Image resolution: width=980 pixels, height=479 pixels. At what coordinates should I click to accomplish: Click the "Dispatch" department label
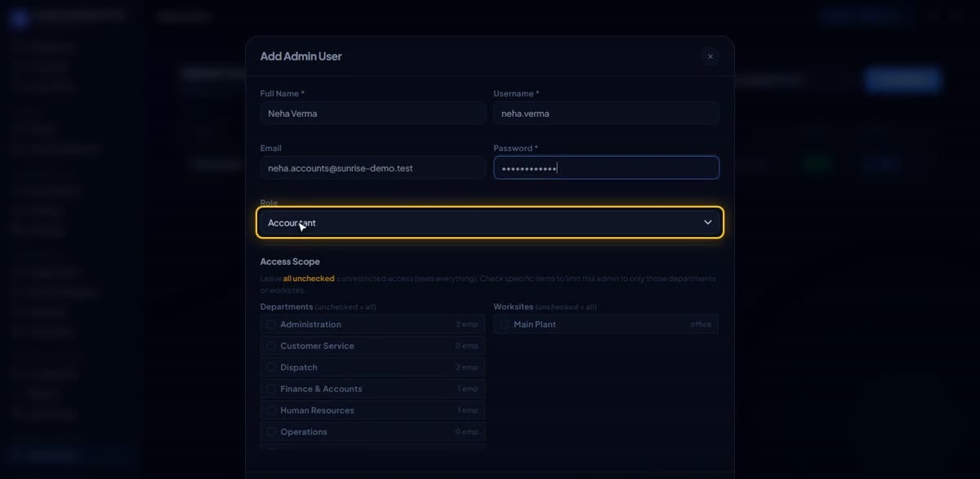coord(299,368)
